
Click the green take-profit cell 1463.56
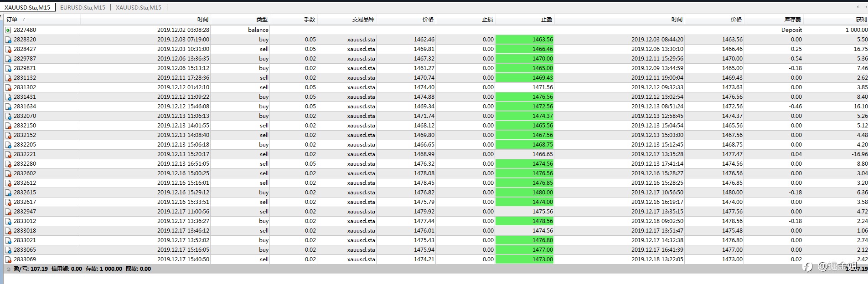(x=525, y=40)
